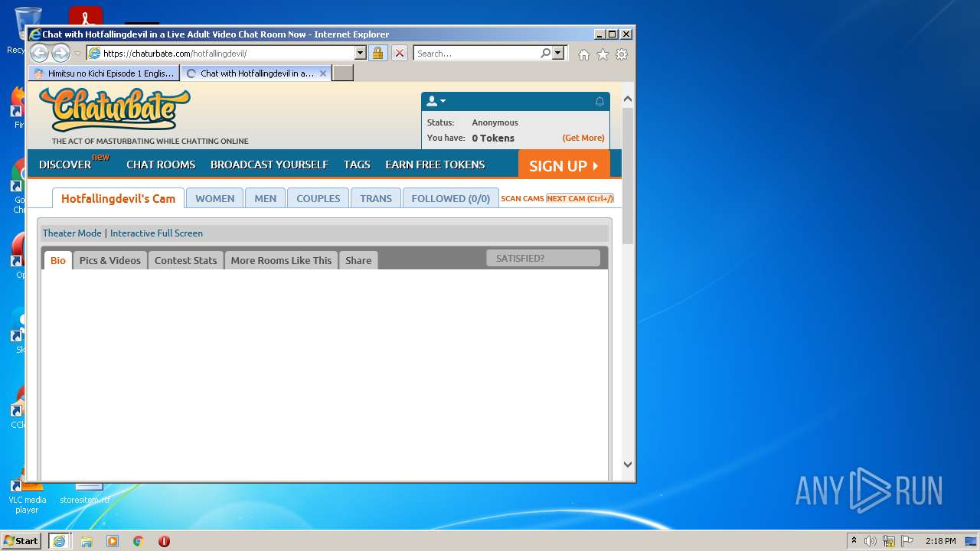Select the FOLLOWED (0/0) tab
This screenshot has width=980, height=551.
pyautogui.click(x=450, y=198)
